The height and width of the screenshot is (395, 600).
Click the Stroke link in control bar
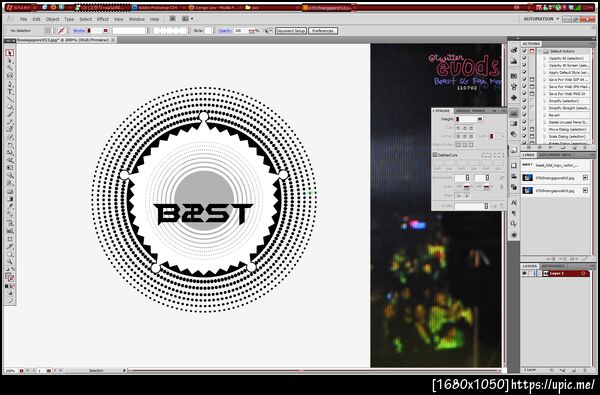(x=79, y=31)
